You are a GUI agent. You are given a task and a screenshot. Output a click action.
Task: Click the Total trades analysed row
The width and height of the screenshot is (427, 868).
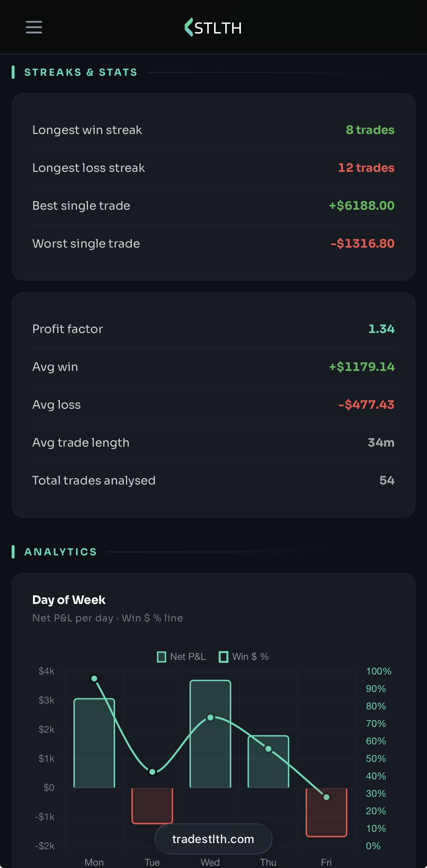(x=213, y=480)
